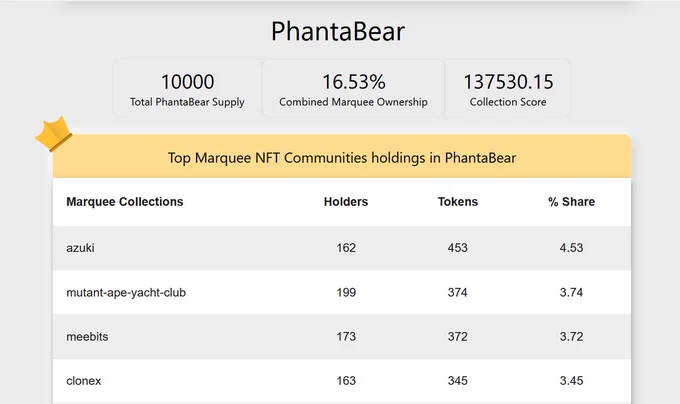Viewport: 680px width, 404px height.
Task: Click clonex 345 tokens cell
Action: [x=458, y=381]
